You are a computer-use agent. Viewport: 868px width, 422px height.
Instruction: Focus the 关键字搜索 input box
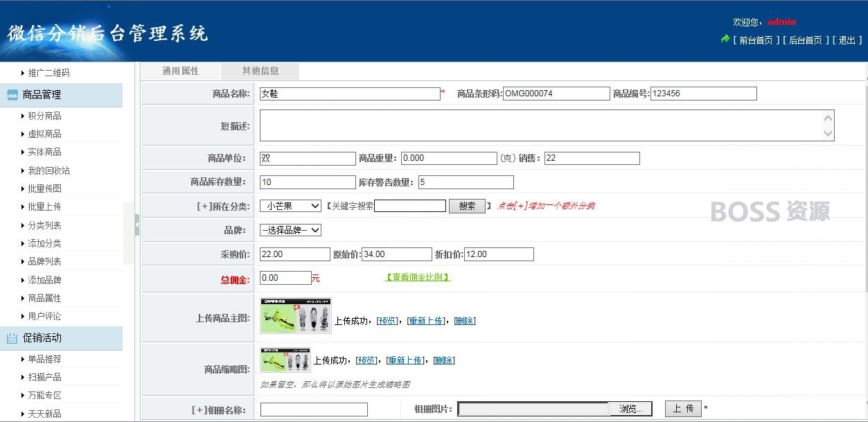point(410,206)
